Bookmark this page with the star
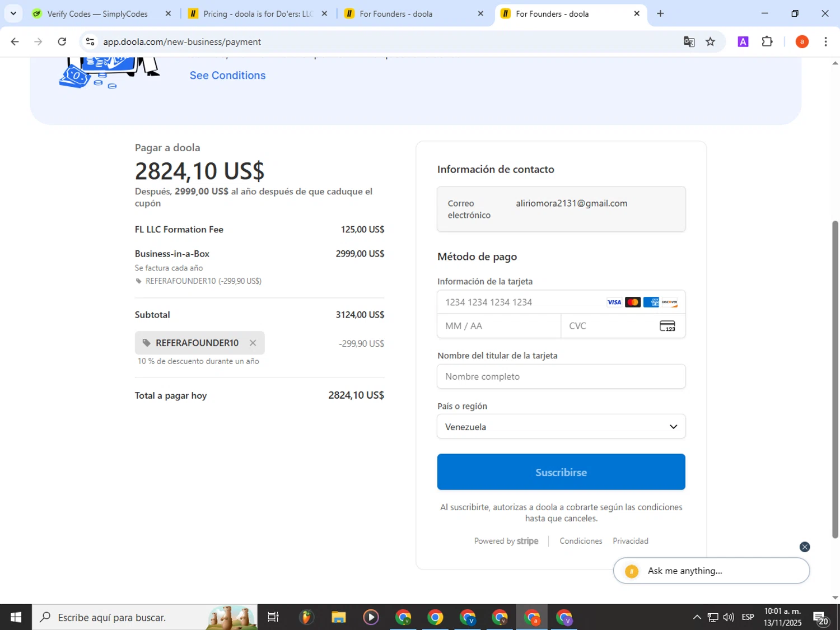Image resolution: width=840 pixels, height=630 pixels. 711,42
